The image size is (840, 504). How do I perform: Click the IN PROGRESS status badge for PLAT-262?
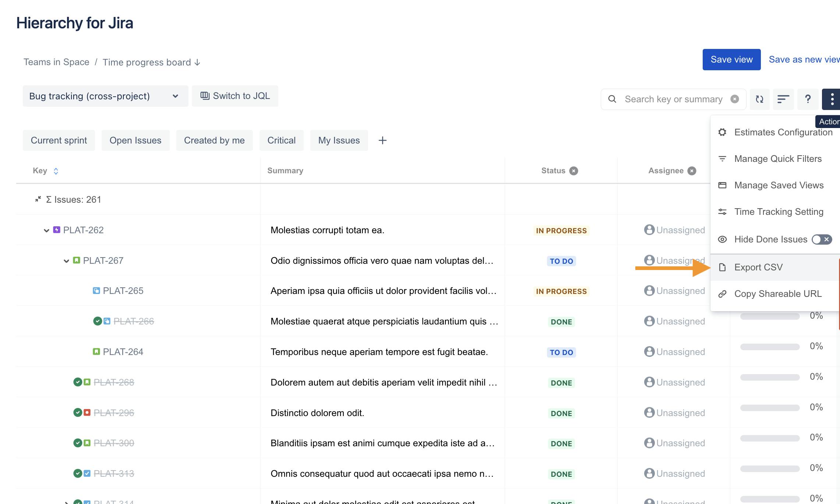pos(561,231)
